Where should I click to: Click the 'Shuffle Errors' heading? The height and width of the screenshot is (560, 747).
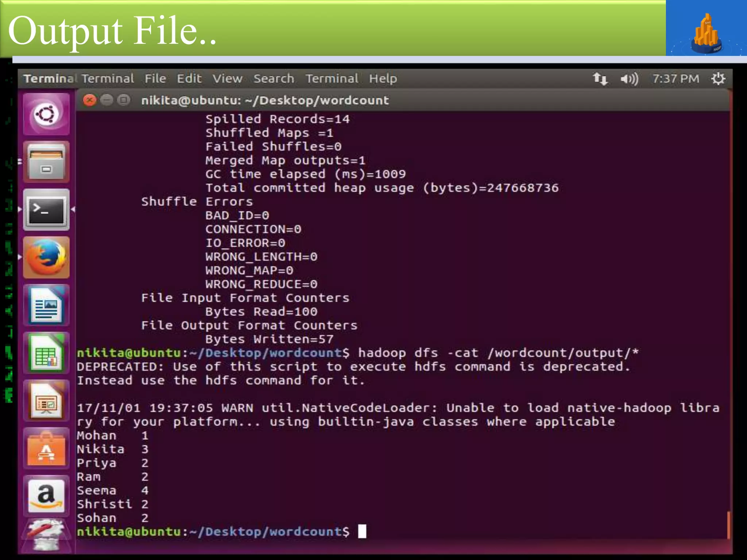197,202
